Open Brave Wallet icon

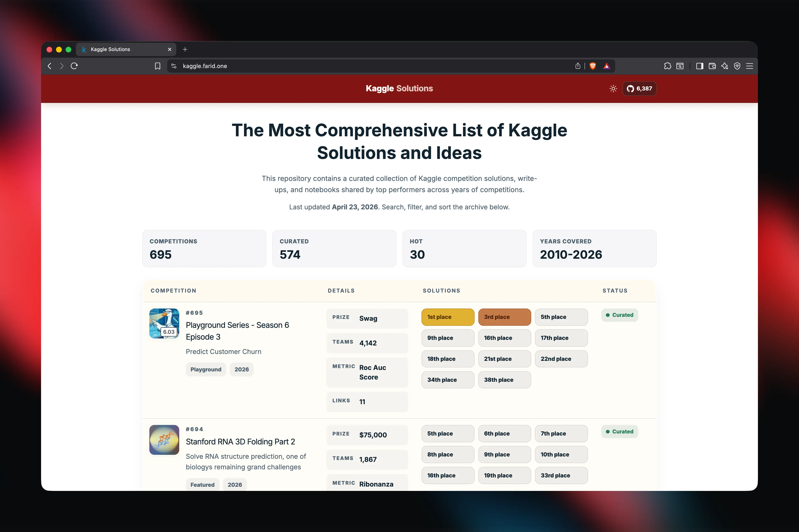[712, 66]
